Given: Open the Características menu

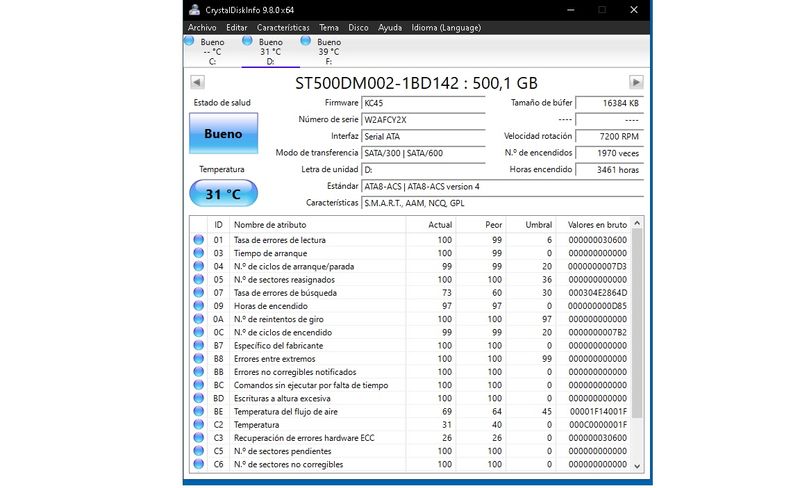Looking at the screenshot, I should pos(283,28).
